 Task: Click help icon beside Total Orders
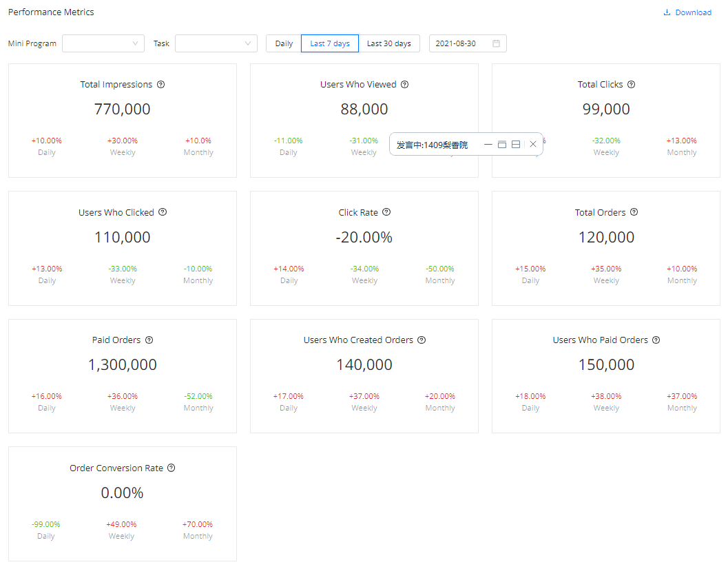point(634,212)
